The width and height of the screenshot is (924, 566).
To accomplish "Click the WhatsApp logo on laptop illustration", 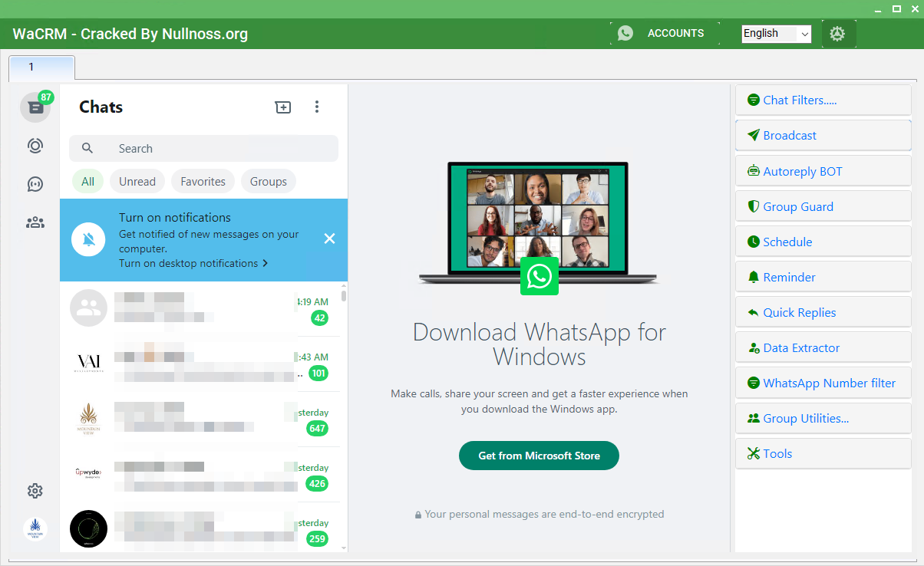I will point(540,276).
